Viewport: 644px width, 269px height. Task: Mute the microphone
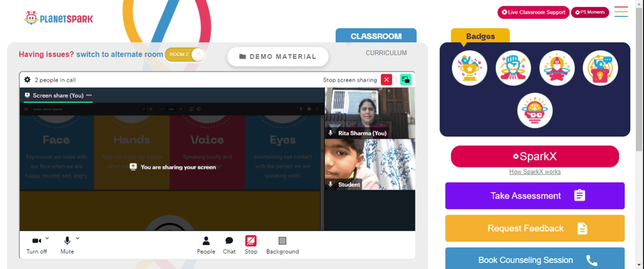(67, 245)
